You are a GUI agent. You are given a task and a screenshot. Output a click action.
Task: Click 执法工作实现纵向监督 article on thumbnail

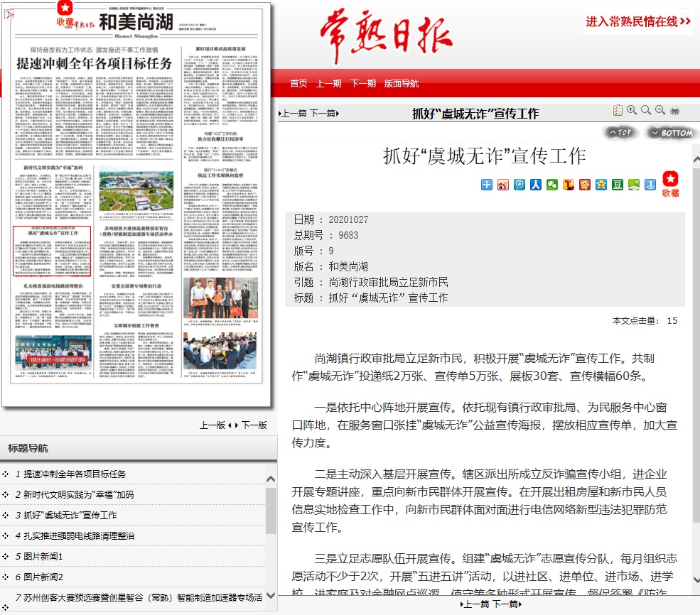[x=220, y=219]
